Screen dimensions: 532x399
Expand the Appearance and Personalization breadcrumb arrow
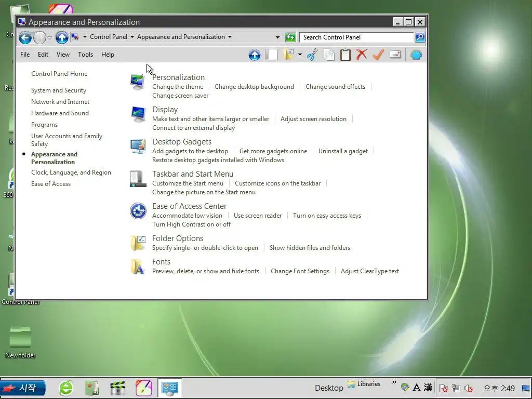point(230,37)
